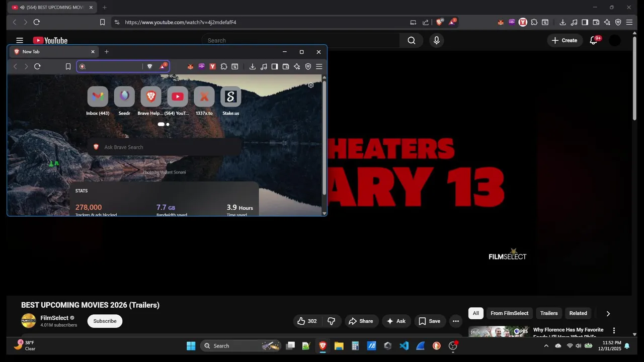Select the All filter chip

point(476,313)
